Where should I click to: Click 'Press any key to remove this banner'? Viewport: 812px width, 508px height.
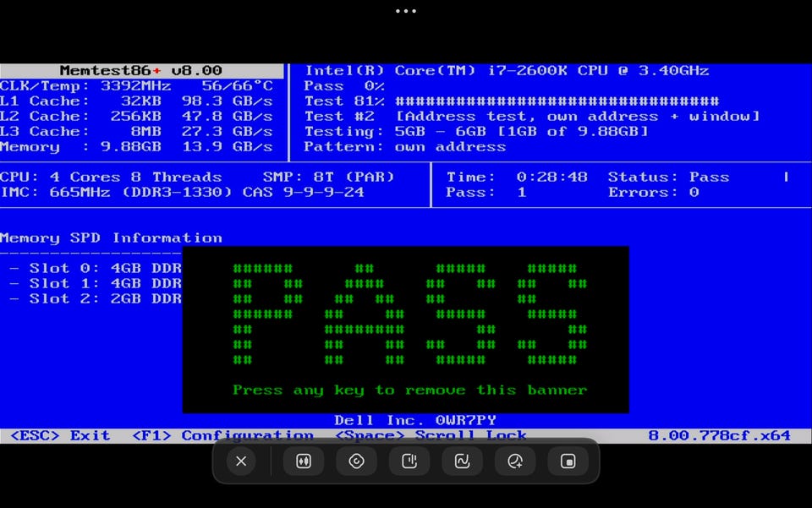coord(409,390)
